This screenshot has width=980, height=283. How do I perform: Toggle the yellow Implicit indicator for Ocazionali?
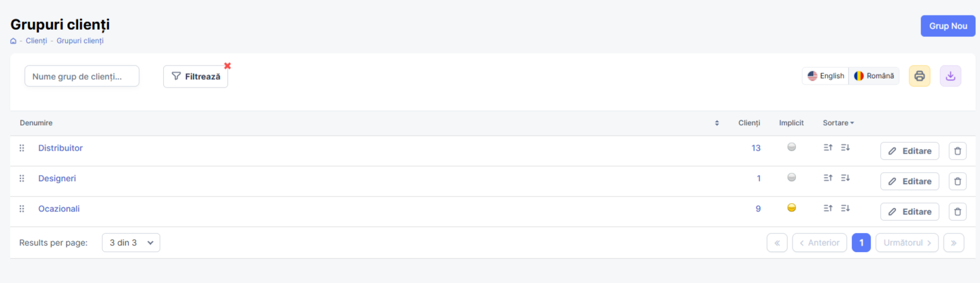(791, 208)
